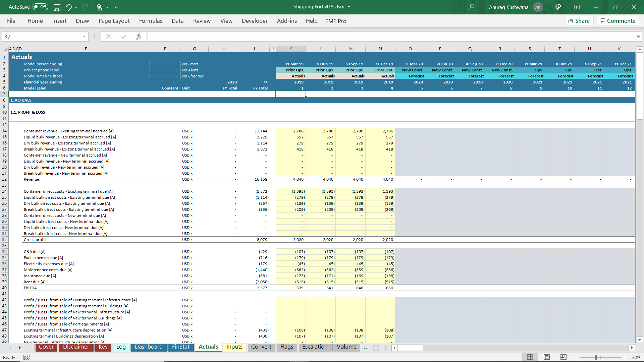
Task: Click the touch/mouse mode icon
Action: (x=99, y=7)
